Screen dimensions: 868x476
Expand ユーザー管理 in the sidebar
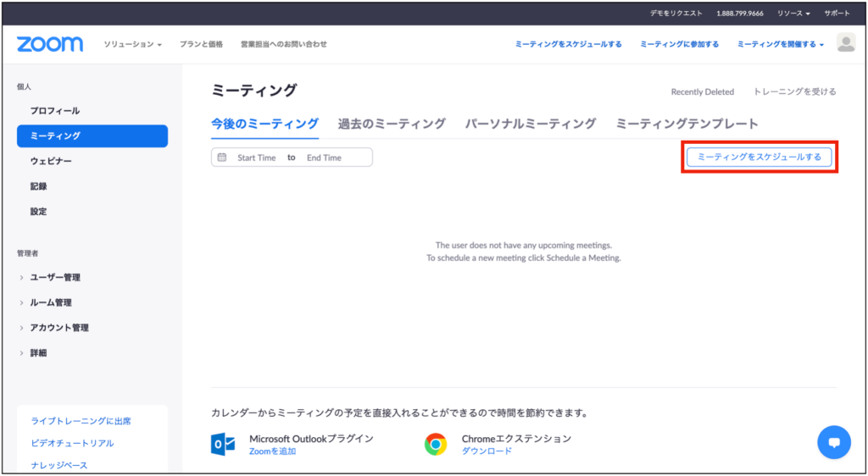[x=54, y=277]
